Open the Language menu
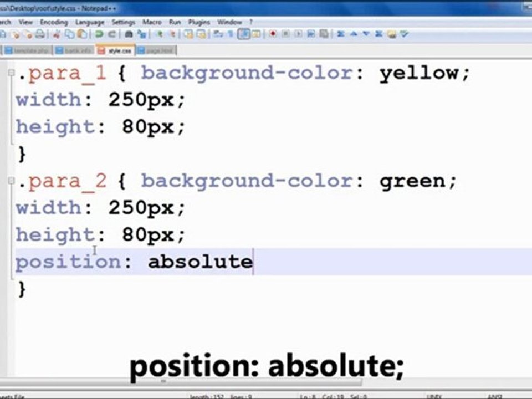Screen dimensions: 532x399 [90, 22]
